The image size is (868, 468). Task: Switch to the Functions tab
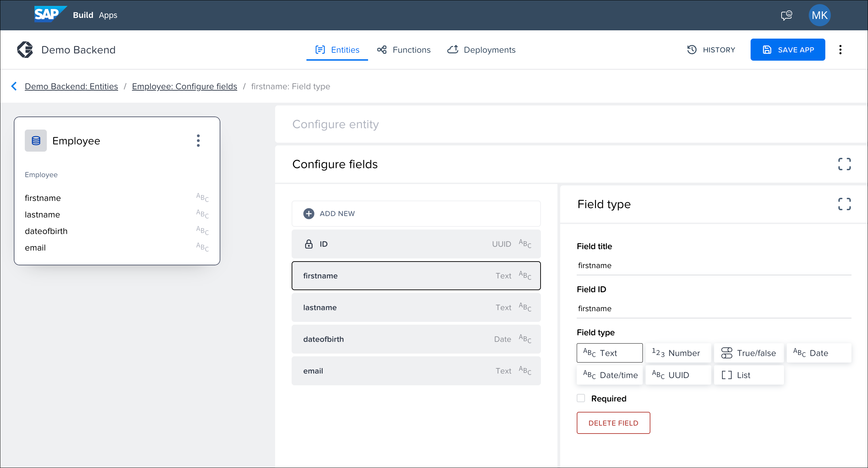(x=411, y=50)
